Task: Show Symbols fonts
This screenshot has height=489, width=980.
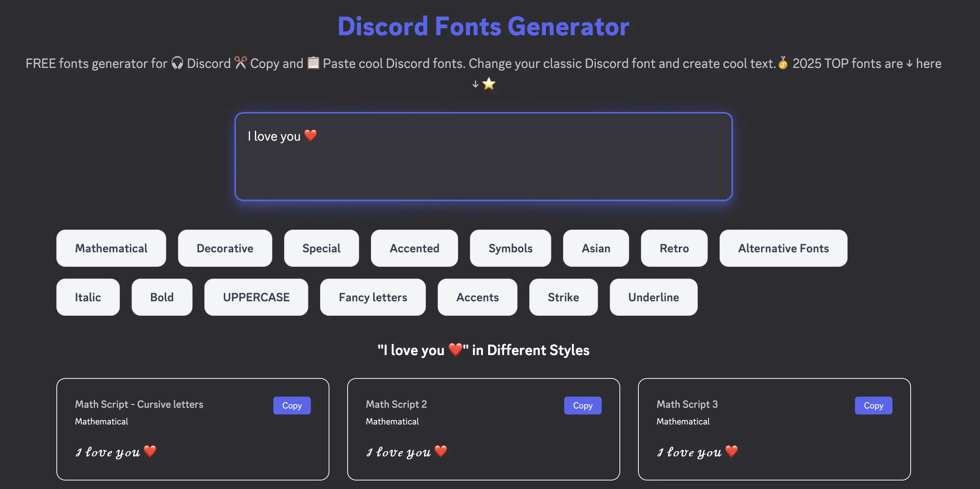Action: [510, 248]
